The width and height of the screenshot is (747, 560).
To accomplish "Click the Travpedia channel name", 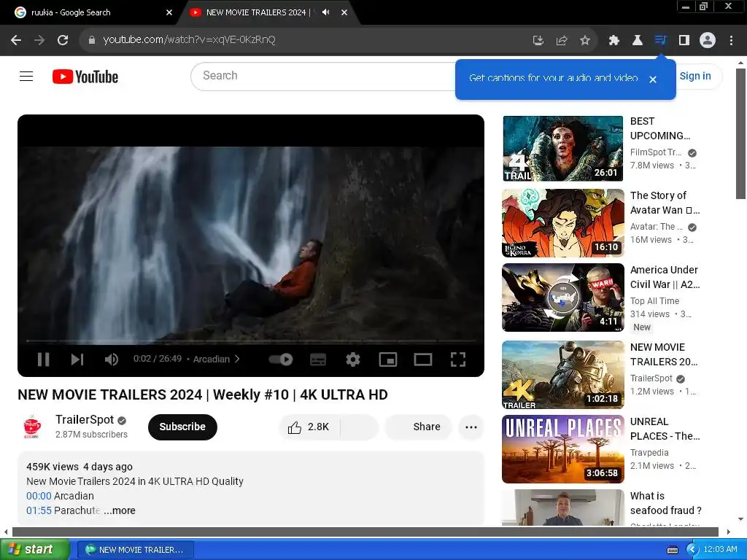I will coord(649,452).
